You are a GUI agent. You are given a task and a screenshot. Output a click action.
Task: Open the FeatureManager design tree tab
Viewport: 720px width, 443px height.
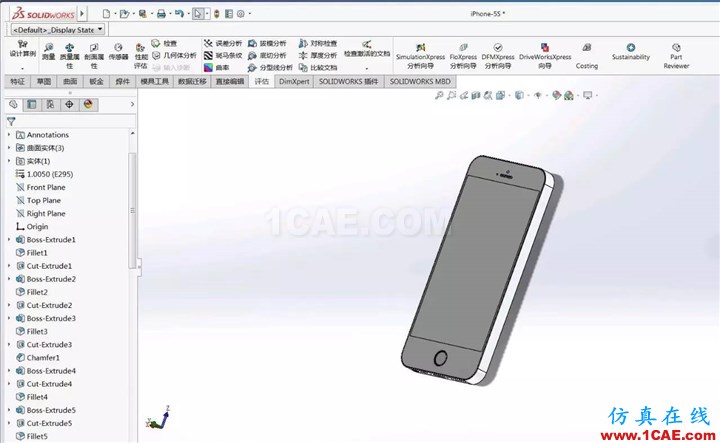click(13, 104)
